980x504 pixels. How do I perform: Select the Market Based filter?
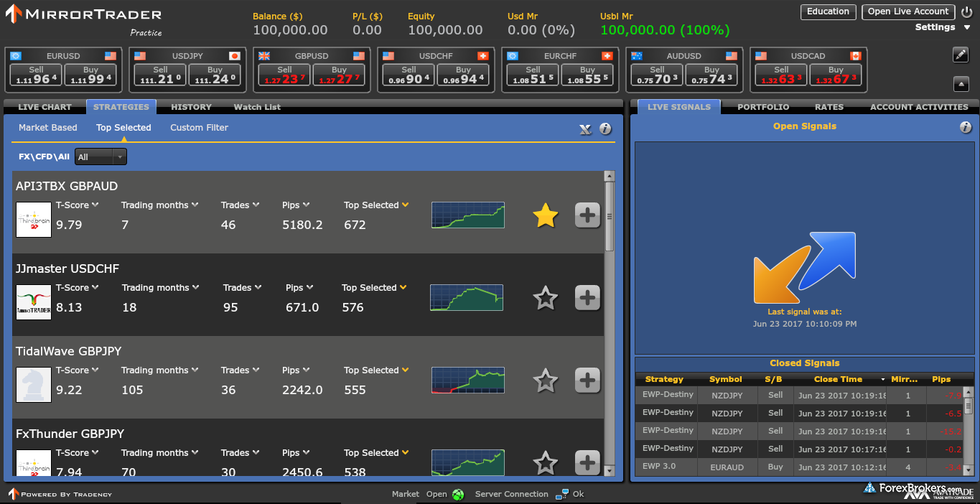[x=48, y=128]
